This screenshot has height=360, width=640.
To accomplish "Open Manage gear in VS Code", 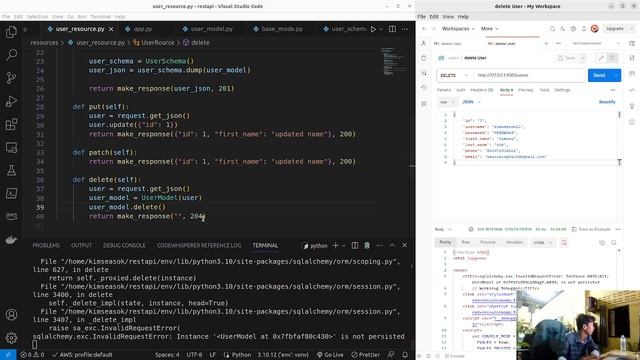I will tap(11, 338).
